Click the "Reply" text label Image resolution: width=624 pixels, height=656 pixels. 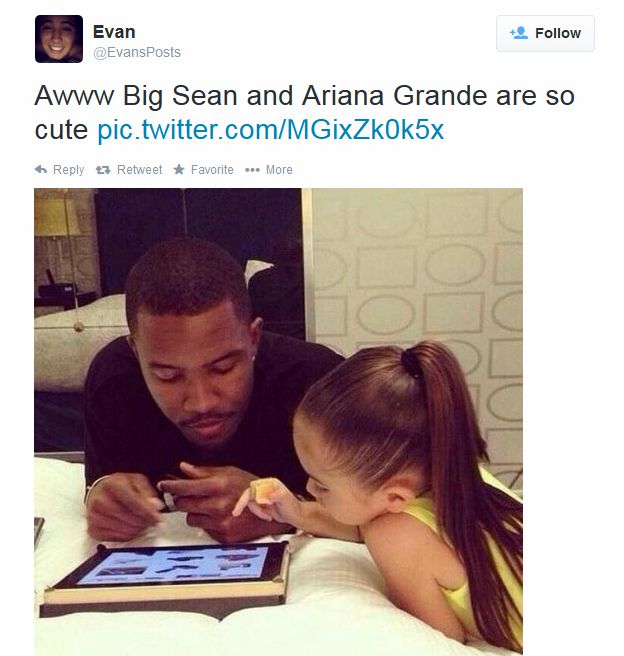[x=69, y=170]
